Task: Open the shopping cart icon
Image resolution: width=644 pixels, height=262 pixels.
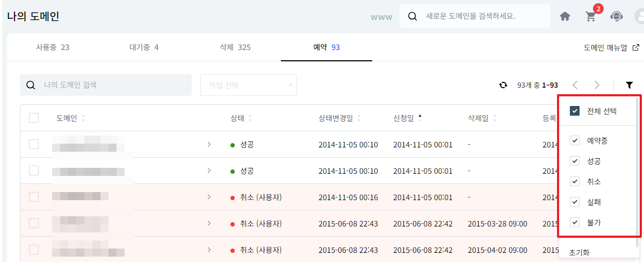Action: (x=591, y=16)
